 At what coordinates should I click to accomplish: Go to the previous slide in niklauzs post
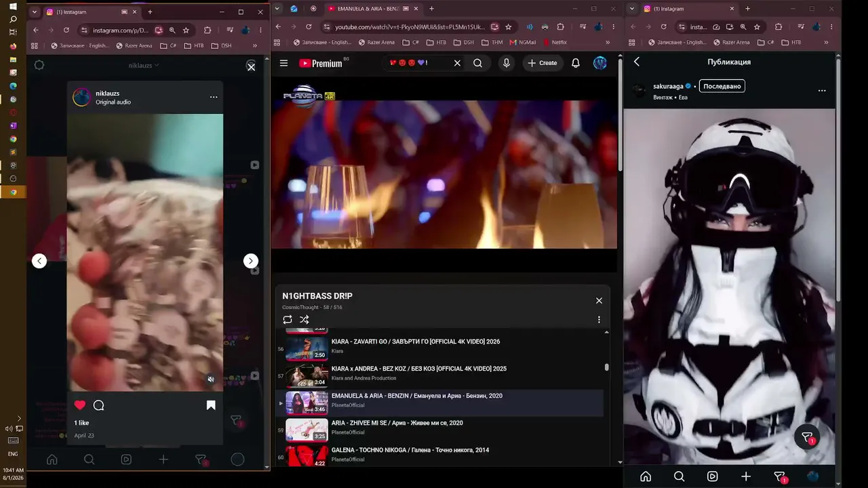39,261
